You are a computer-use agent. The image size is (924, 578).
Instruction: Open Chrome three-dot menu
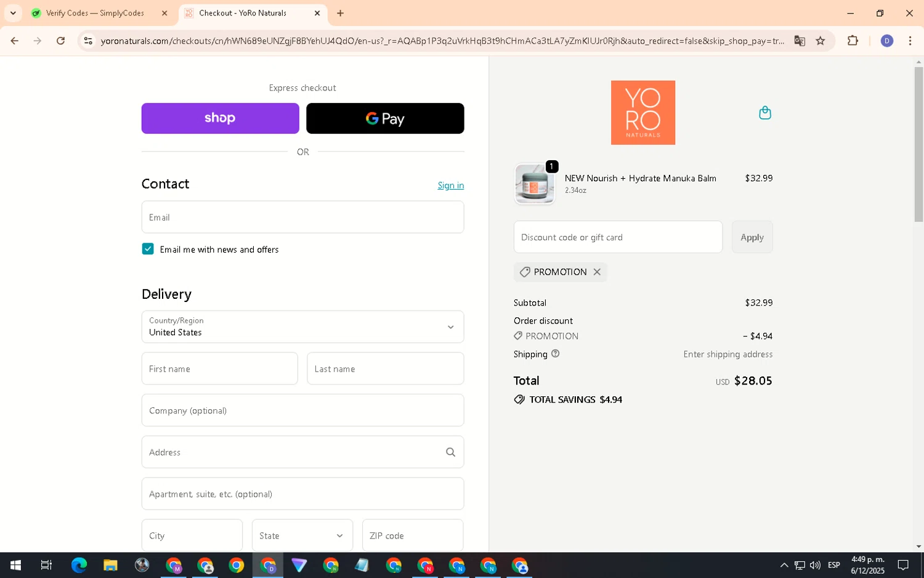[x=910, y=41]
